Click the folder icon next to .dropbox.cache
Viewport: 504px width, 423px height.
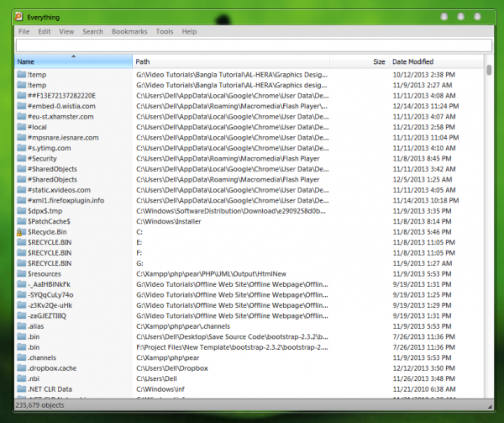20,368
